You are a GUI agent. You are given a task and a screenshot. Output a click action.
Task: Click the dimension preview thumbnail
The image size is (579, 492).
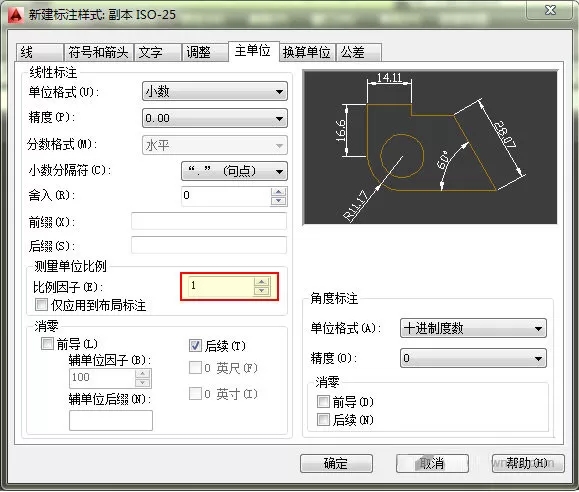point(430,147)
